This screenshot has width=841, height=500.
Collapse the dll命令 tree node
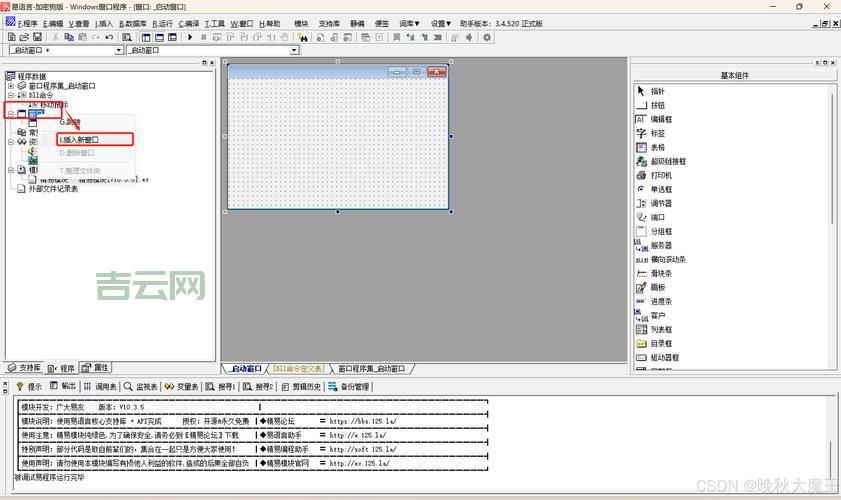(x=10, y=96)
